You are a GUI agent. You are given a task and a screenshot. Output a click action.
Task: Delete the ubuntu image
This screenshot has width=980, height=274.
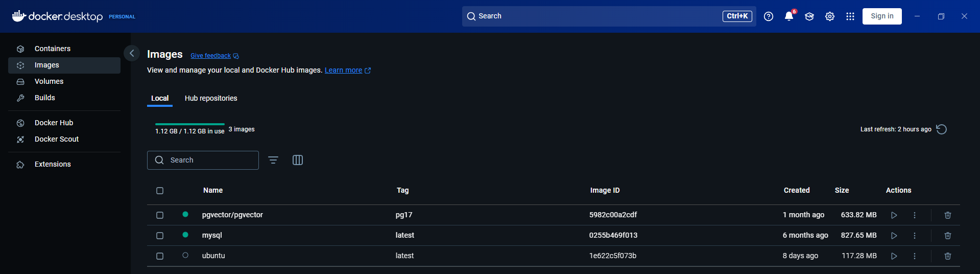948,256
